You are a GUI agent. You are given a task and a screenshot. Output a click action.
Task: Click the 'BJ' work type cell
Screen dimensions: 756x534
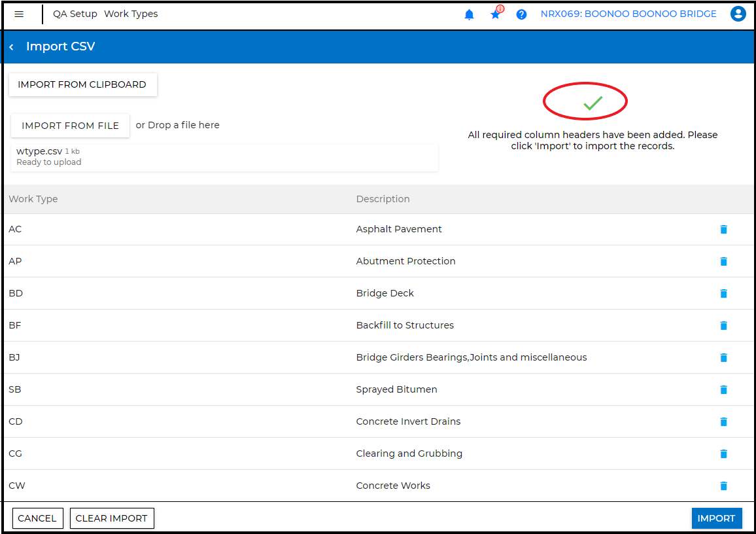[14, 357]
